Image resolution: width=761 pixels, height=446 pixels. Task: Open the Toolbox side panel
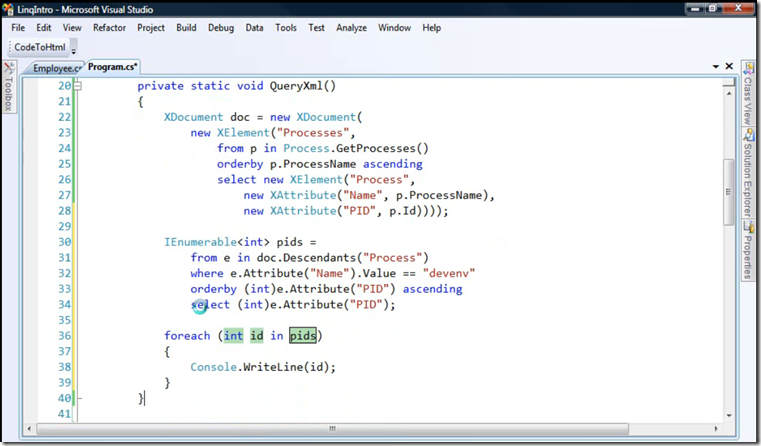point(9,87)
